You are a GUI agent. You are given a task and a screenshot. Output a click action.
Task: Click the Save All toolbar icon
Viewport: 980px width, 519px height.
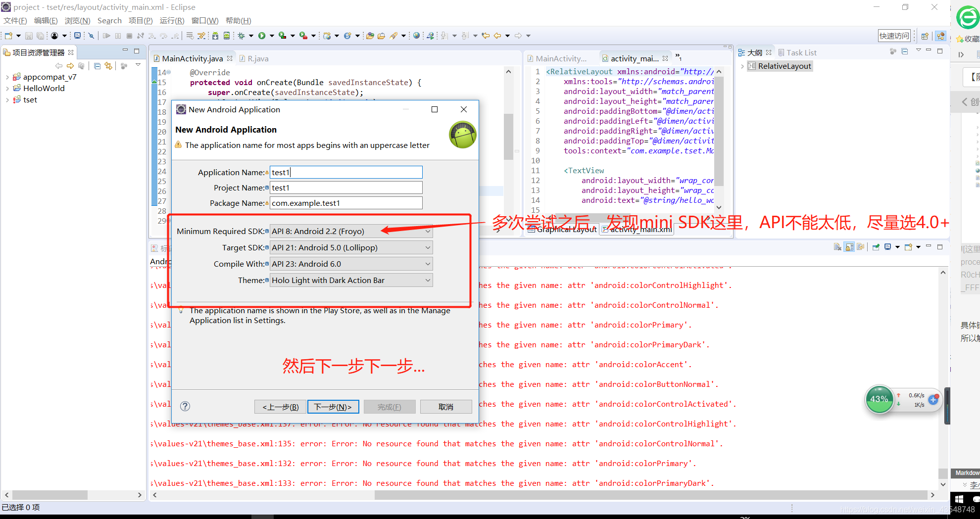click(x=40, y=36)
